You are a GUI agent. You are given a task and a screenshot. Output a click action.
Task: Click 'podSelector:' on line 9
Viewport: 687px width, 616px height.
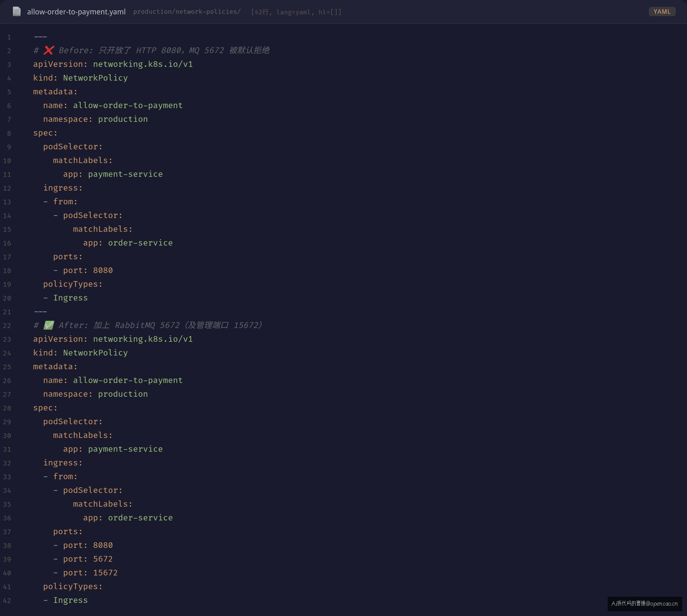[x=73, y=147]
